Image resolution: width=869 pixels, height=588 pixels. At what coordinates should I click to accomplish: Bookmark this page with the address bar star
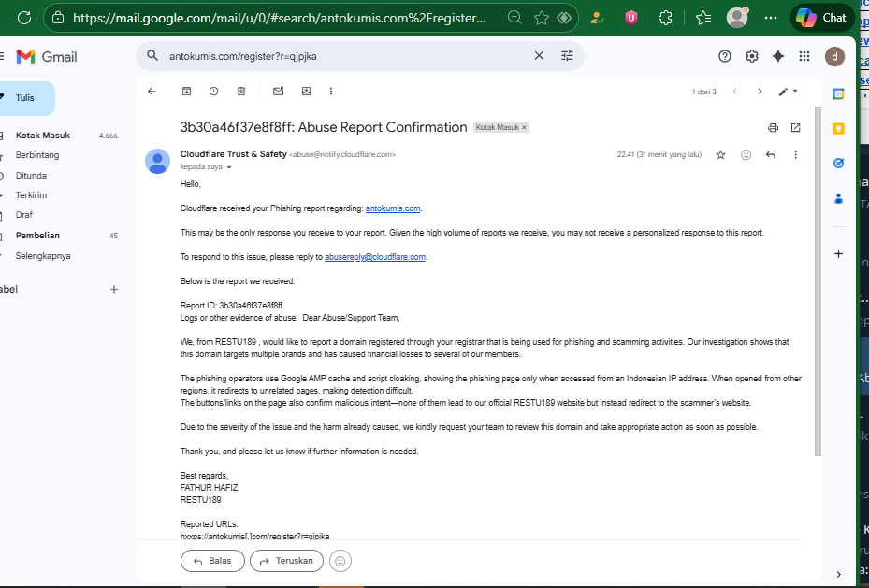(x=541, y=18)
